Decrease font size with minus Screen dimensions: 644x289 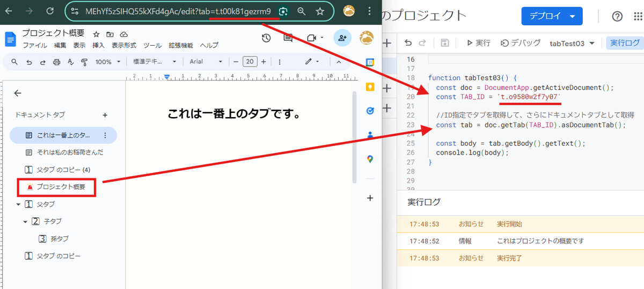click(x=236, y=62)
